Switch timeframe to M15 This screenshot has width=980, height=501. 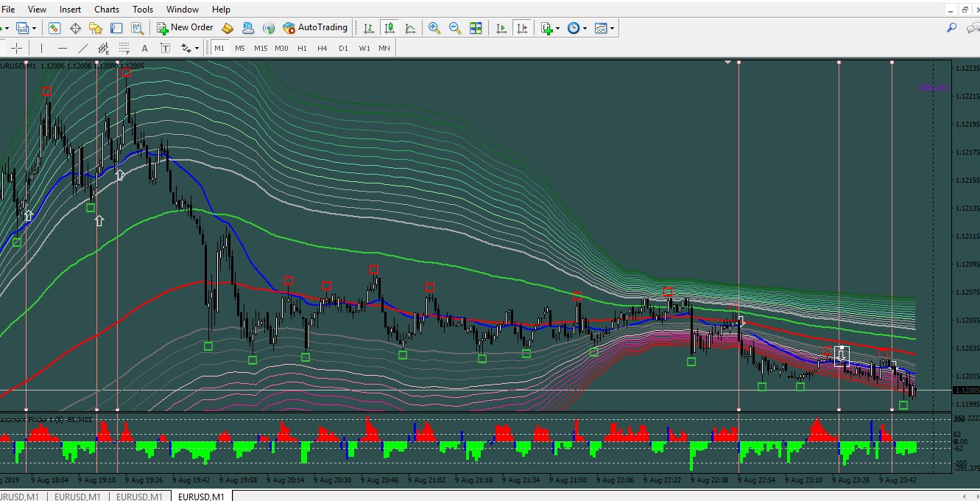[x=261, y=49]
